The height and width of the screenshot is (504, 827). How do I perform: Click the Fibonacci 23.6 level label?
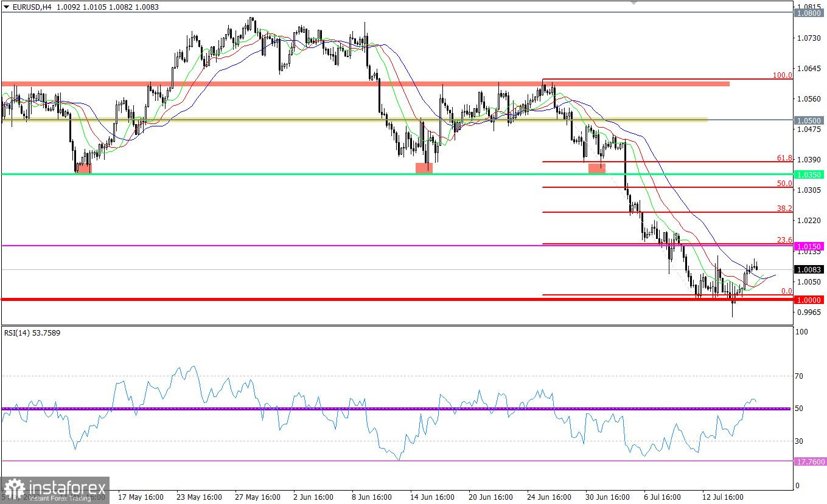[784, 240]
